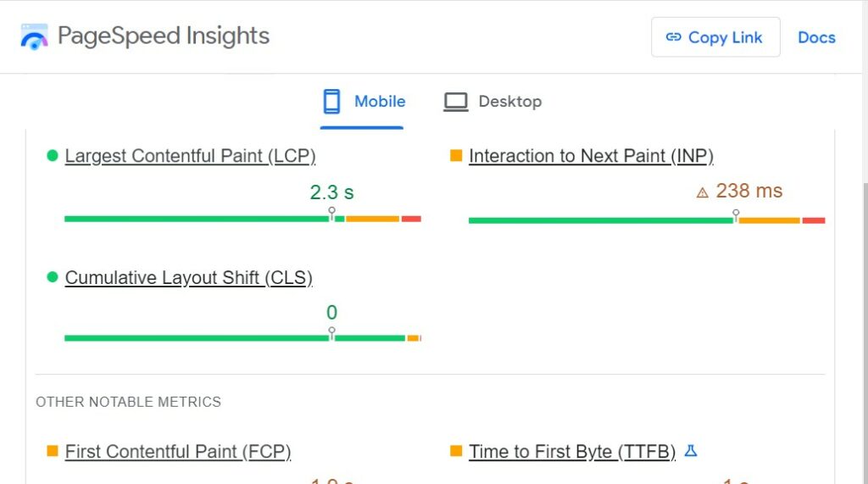Click the desktop laptop icon

pos(455,102)
